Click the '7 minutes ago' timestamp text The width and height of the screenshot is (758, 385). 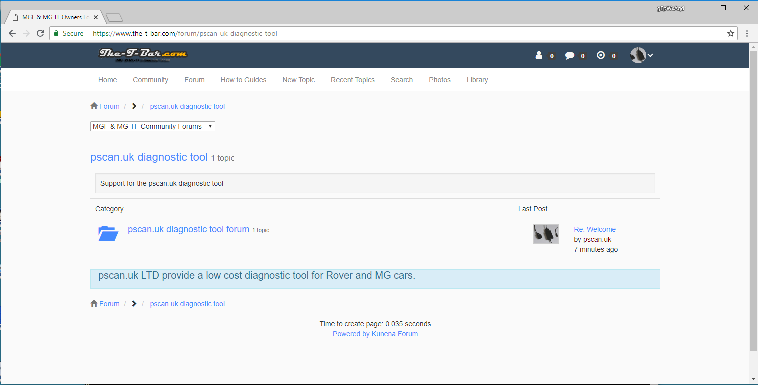click(x=596, y=250)
